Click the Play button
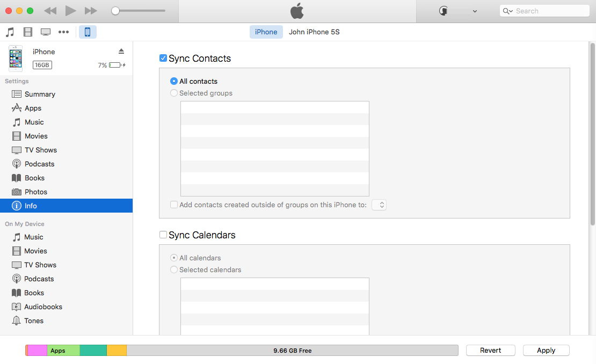The width and height of the screenshot is (596, 364). pos(70,11)
